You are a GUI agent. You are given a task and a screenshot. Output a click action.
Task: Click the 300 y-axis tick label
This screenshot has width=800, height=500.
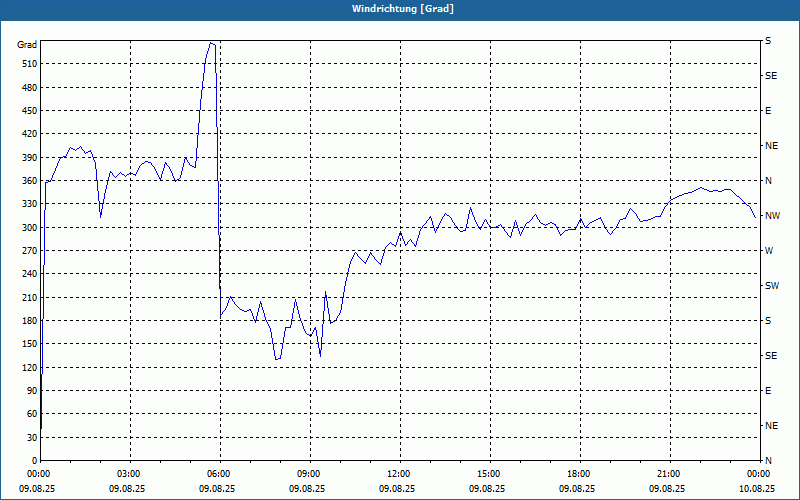29,227
